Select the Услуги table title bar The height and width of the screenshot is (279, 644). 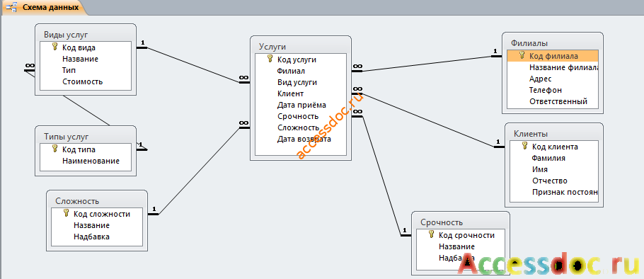coord(301,47)
